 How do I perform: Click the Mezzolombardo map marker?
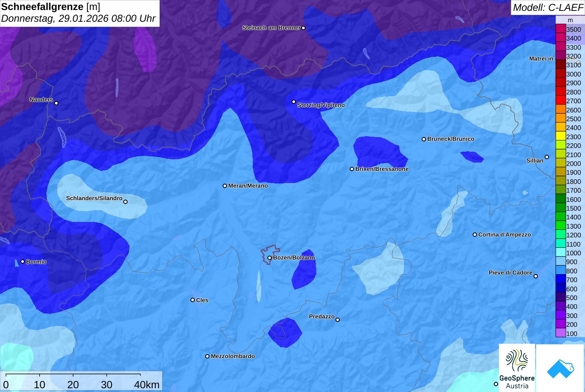click(207, 356)
